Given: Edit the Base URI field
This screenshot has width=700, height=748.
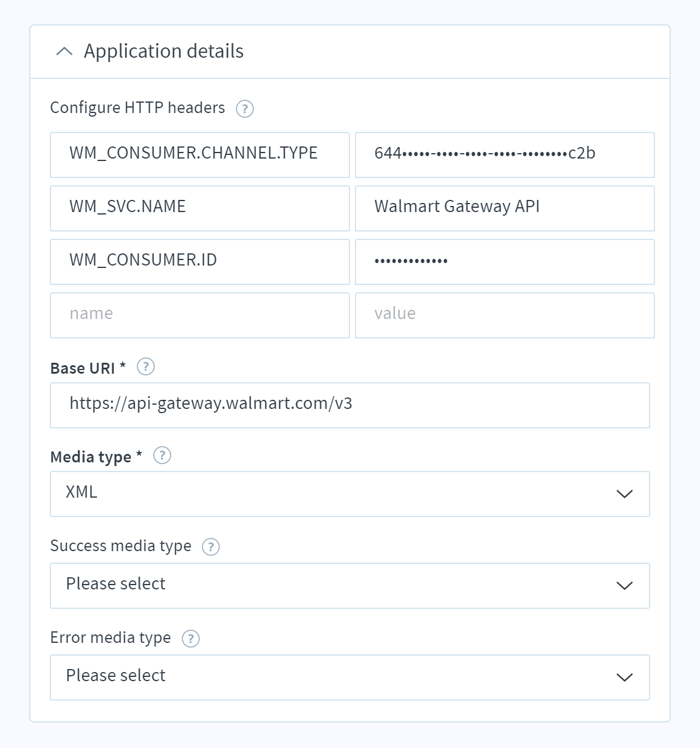Looking at the screenshot, I should tap(350, 405).
